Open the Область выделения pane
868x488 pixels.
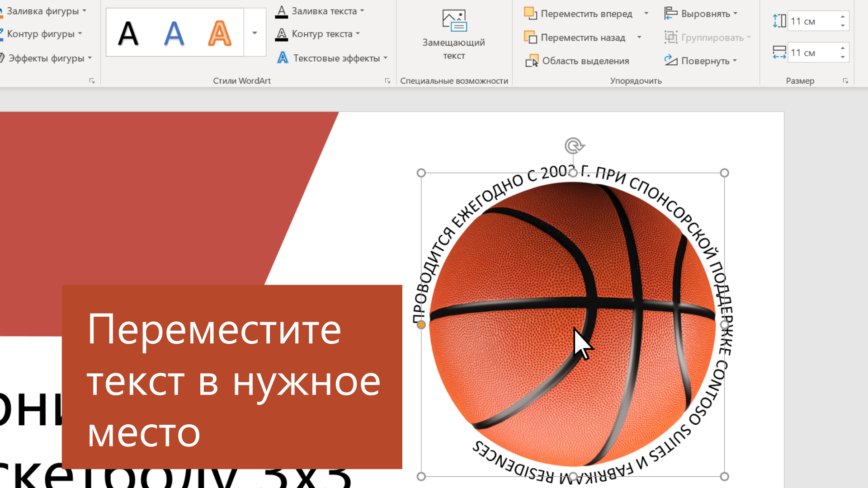point(577,61)
